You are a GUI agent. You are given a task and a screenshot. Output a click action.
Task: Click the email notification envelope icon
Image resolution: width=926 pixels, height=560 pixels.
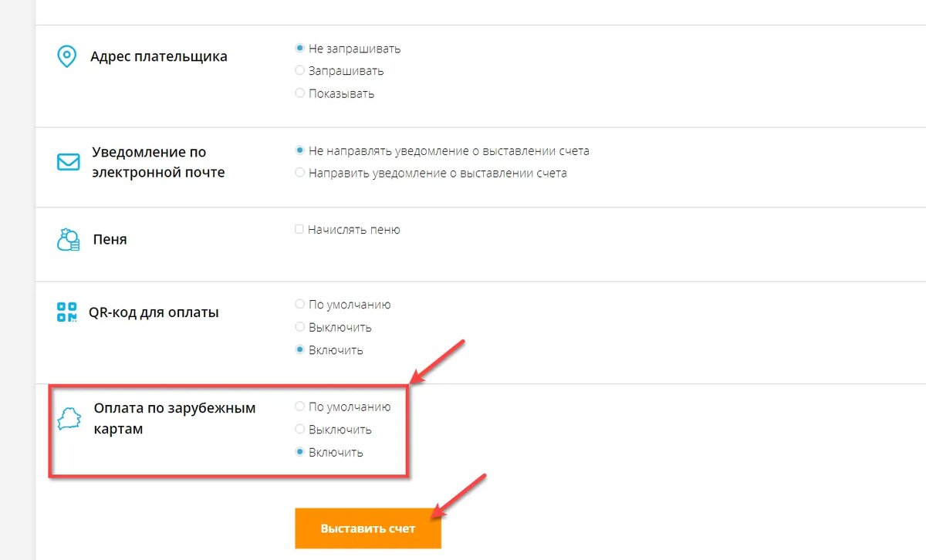[69, 162]
